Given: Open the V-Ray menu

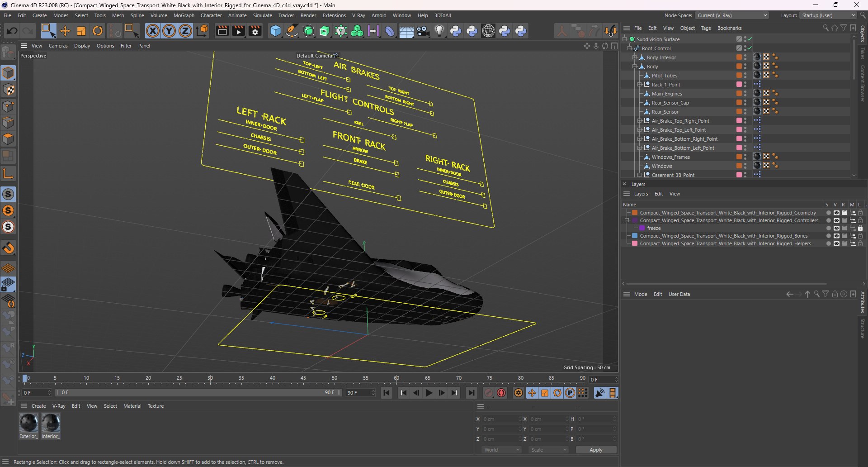Looking at the screenshot, I should tap(359, 15).
